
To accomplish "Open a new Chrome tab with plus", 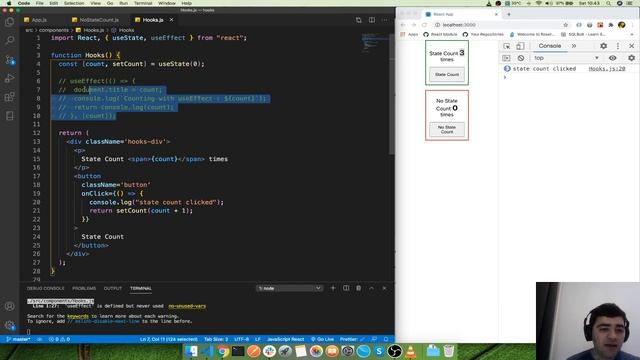I will coord(509,14).
